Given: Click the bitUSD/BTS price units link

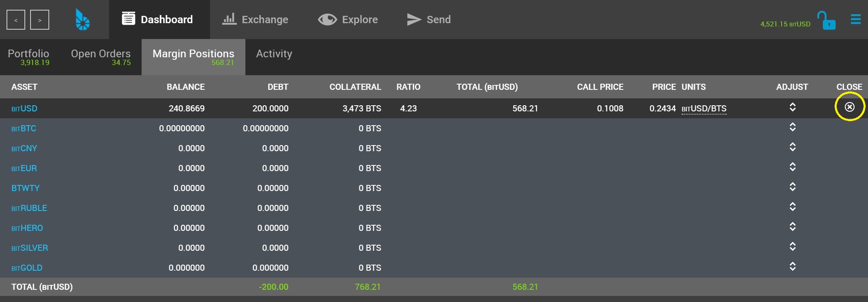Looking at the screenshot, I should [704, 109].
